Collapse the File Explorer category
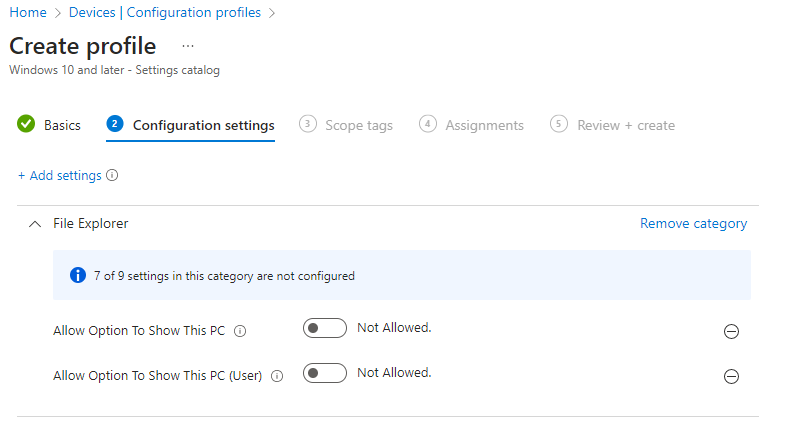The width and height of the screenshot is (797, 442). click(x=34, y=224)
